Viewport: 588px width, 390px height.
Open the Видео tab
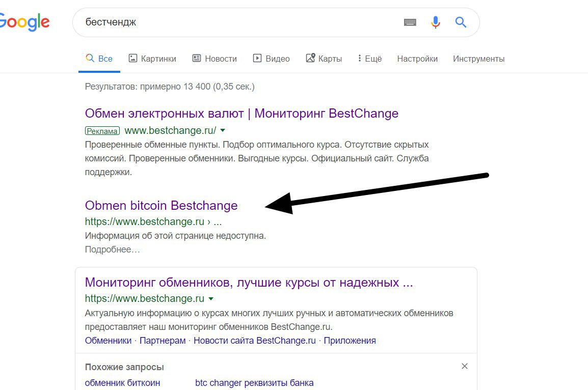pyautogui.click(x=271, y=59)
